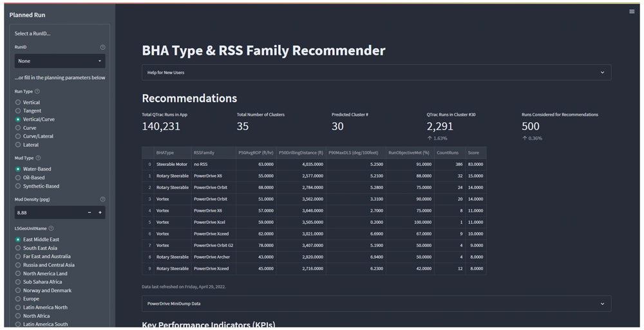Viewport: 644px width, 330px height.
Task: Sort table by P50AvgROP column header
Action: pyautogui.click(x=256, y=153)
